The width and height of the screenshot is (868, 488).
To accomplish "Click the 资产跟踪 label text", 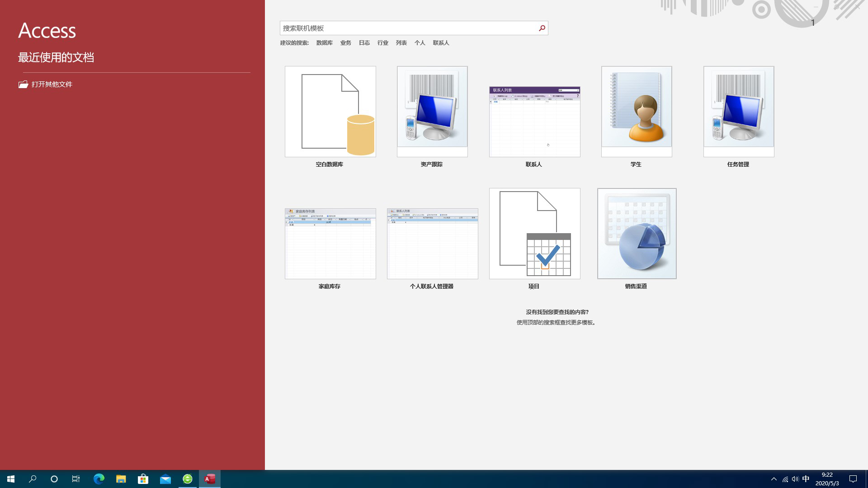I will [x=431, y=164].
